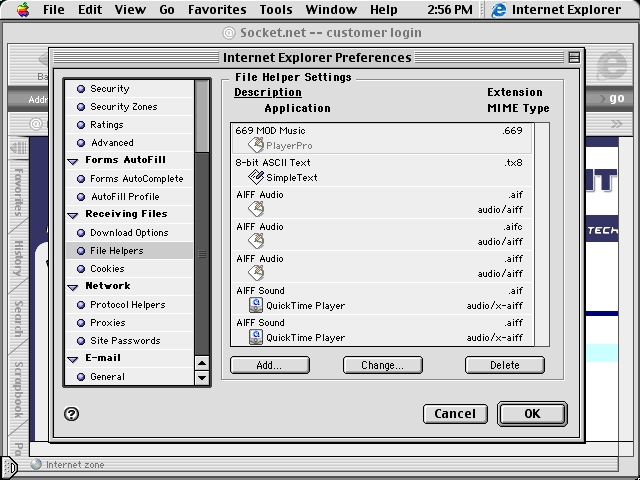Image resolution: width=640 pixels, height=480 pixels.
Task: Select Advanced in category list
Action: click(129, 142)
